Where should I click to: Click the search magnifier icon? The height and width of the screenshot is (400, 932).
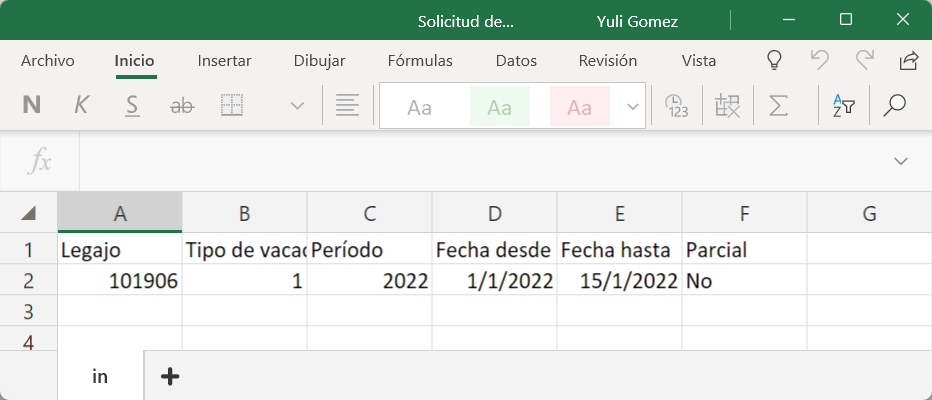coord(894,105)
